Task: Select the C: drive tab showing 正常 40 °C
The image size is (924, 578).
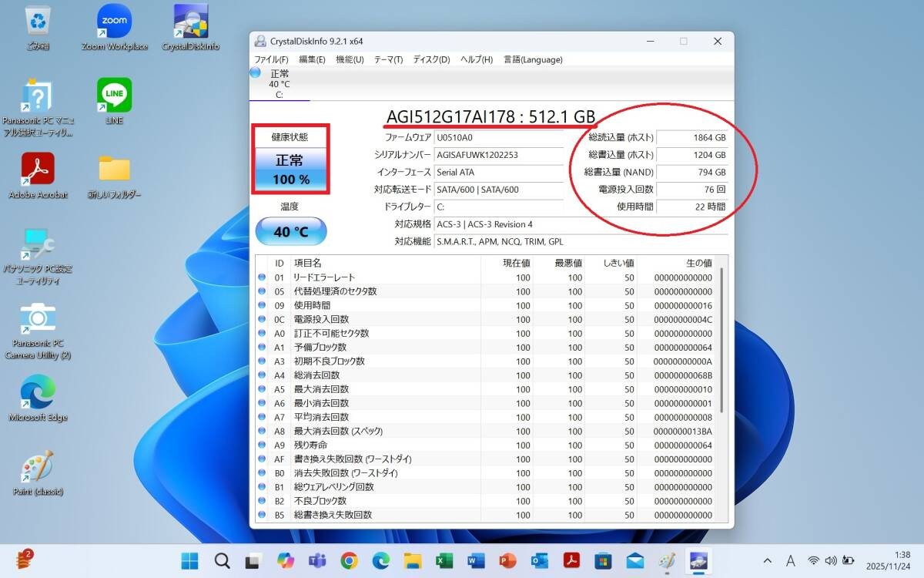Action: (x=279, y=84)
